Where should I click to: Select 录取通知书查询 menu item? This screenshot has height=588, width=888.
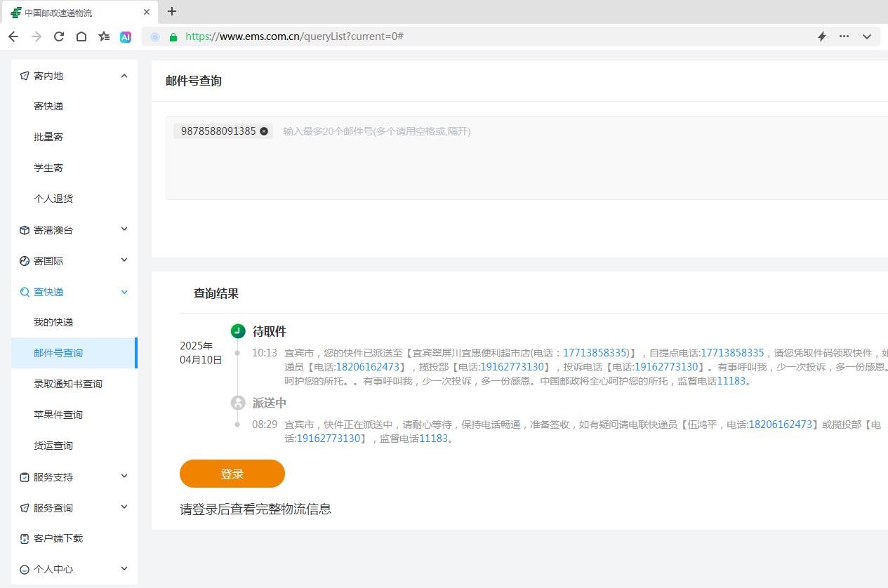click(68, 384)
